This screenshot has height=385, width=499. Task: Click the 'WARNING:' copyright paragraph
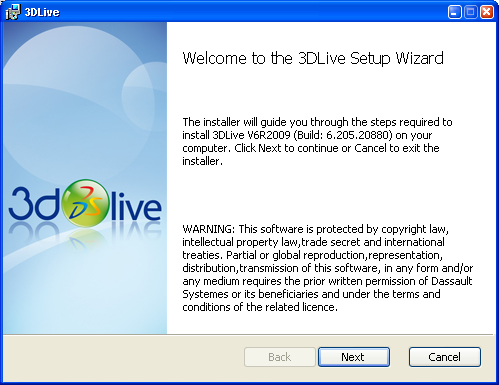point(328,268)
